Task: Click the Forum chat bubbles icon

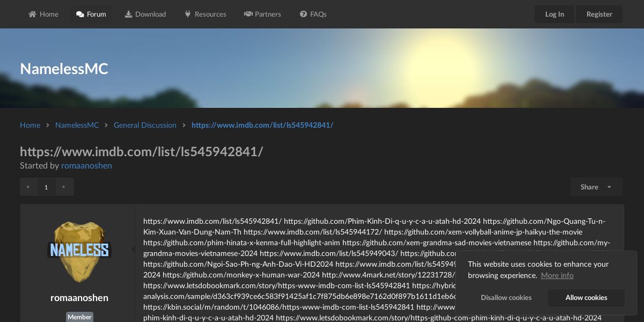Action: (x=80, y=14)
